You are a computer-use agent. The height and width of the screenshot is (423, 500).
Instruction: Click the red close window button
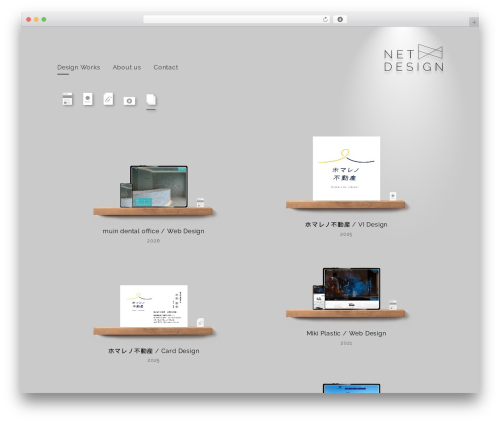coord(29,20)
